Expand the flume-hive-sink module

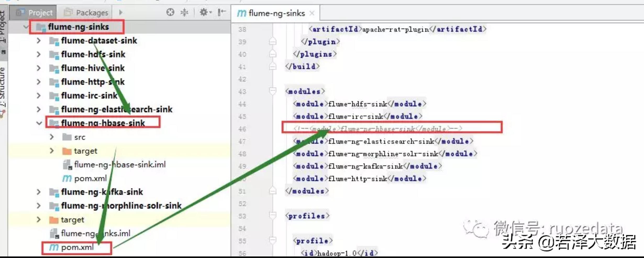(x=39, y=68)
